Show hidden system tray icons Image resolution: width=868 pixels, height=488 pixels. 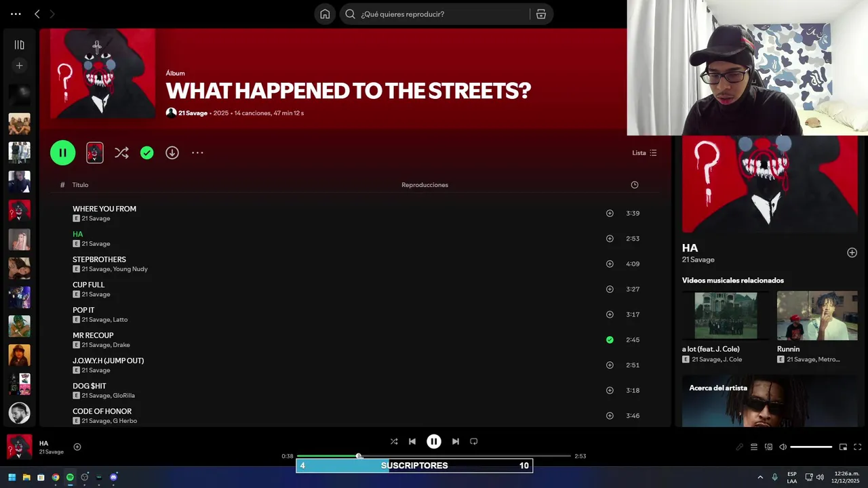(760, 477)
